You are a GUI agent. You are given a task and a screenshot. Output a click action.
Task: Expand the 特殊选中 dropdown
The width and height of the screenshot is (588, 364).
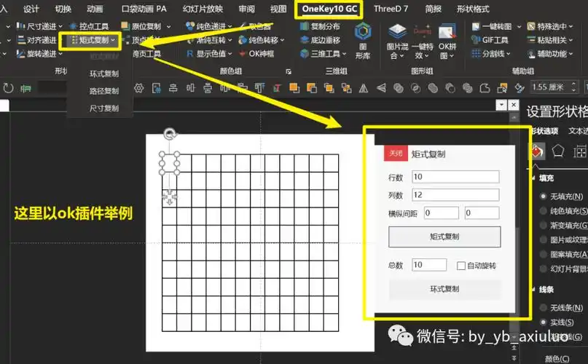click(x=571, y=26)
